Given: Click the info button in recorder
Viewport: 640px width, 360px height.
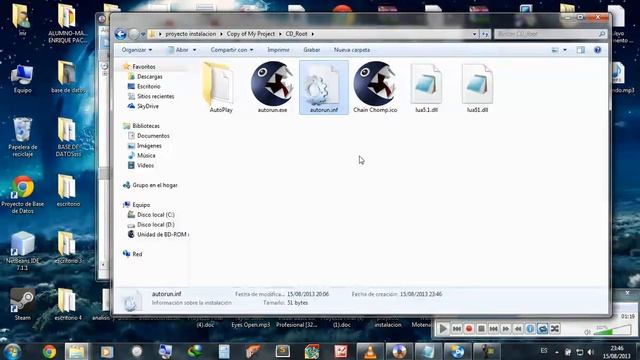Looking at the screenshot, I should click(530, 329).
